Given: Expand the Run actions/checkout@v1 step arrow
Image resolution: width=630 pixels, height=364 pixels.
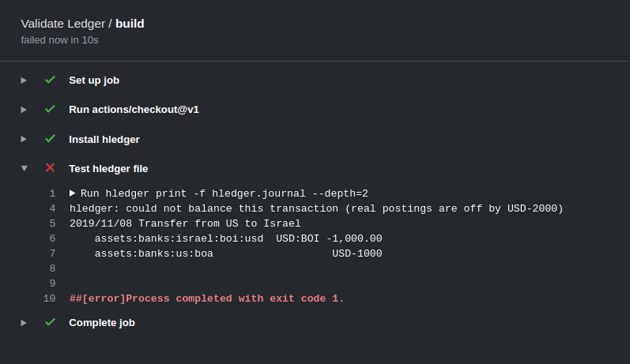Looking at the screenshot, I should (x=24, y=110).
